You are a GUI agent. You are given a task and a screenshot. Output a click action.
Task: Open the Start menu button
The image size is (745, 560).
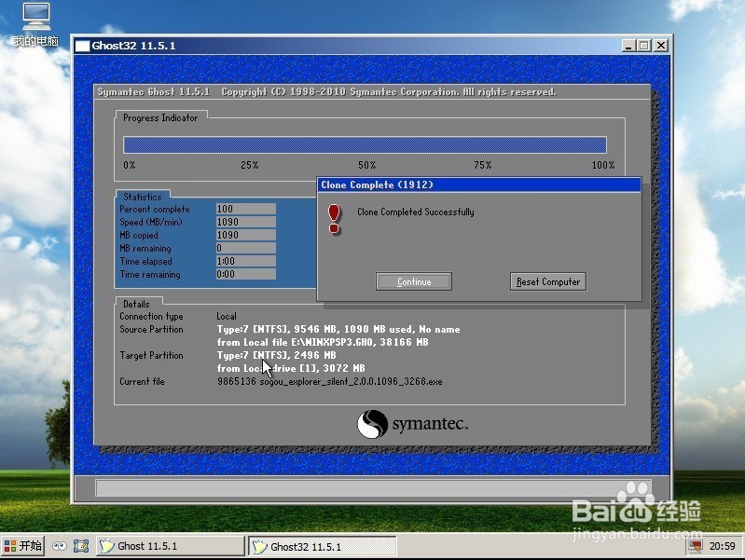coord(22,546)
